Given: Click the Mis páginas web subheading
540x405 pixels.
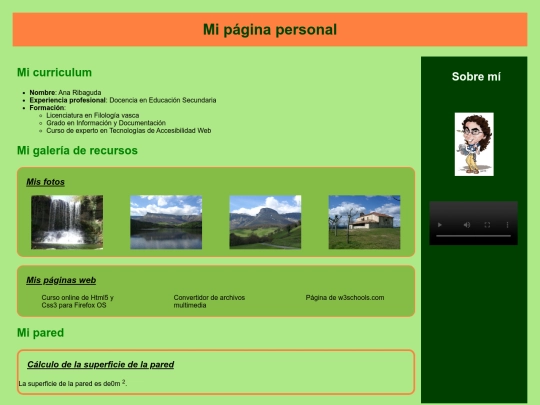Looking at the screenshot, I should click(x=61, y=280).
